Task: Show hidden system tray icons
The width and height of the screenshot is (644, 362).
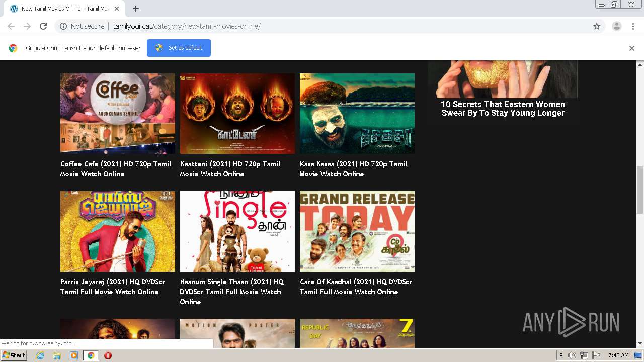Action: 561,355
